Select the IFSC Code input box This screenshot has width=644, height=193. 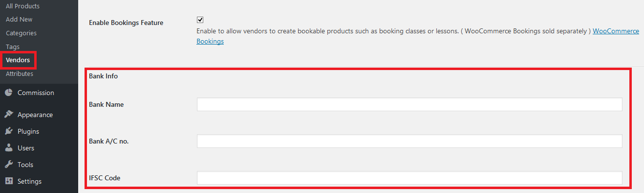pos(409,178)
